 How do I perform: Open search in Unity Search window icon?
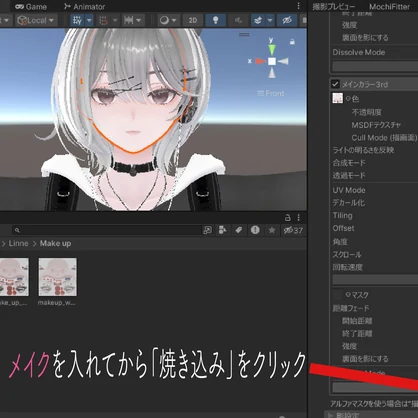(207, 230)
